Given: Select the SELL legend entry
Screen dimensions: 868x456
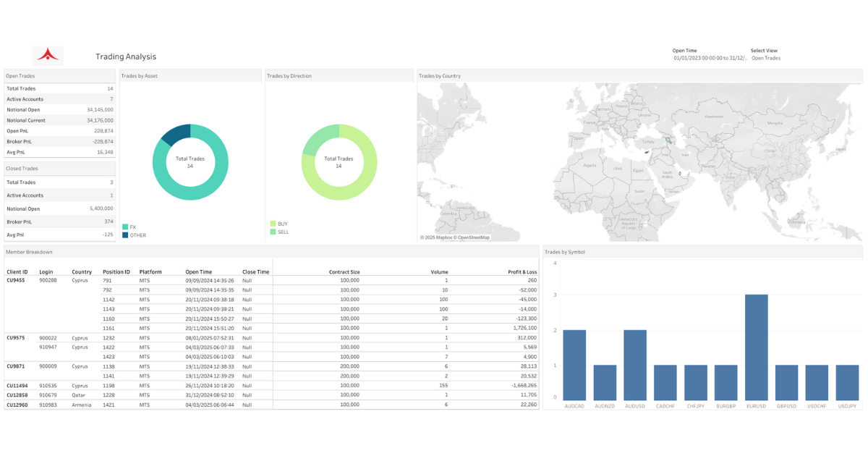Looking at the screenshot, I should point(280,232).
